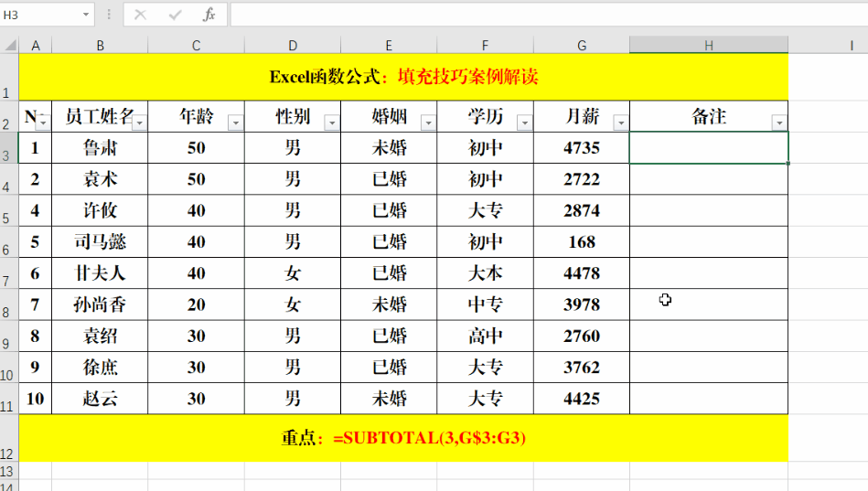Select column F header
This screenshot has width=868, height=491.
[485, 46]
